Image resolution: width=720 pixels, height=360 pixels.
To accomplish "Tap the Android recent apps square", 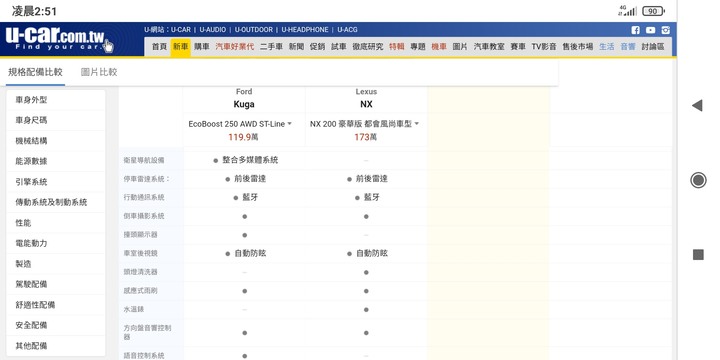I will [698, 254].
